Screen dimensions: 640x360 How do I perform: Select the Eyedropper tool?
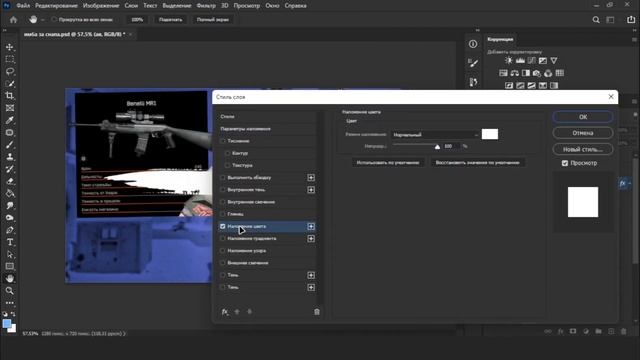10,120
